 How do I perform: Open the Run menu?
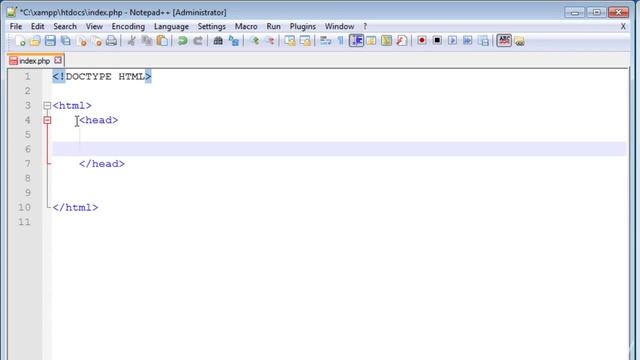pos(273,27)
